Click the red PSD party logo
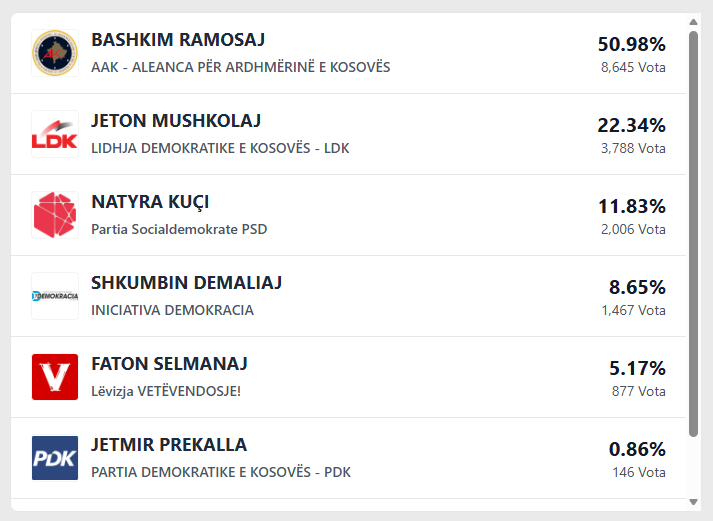 pos(55,215)
